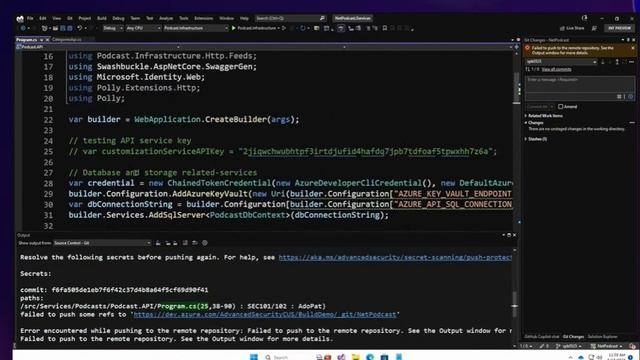
Task: Open the Git menu
Action: (x=70, y=18)
